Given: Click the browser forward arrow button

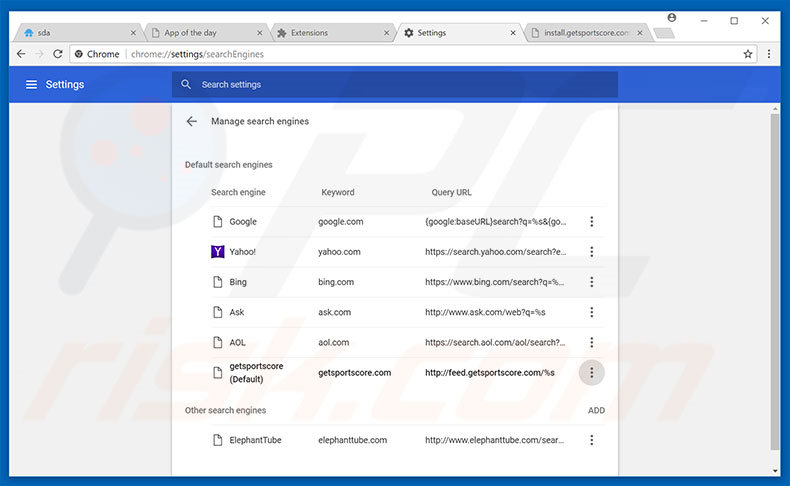Looking at the screenshot, I should (39, 54).
